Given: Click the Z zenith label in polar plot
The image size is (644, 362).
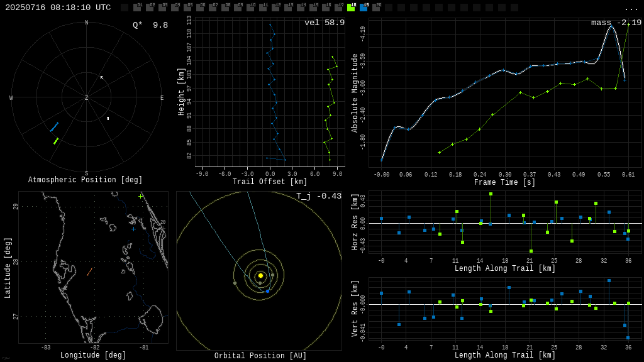Looking at the screenshot, I should tap(86, 97).
